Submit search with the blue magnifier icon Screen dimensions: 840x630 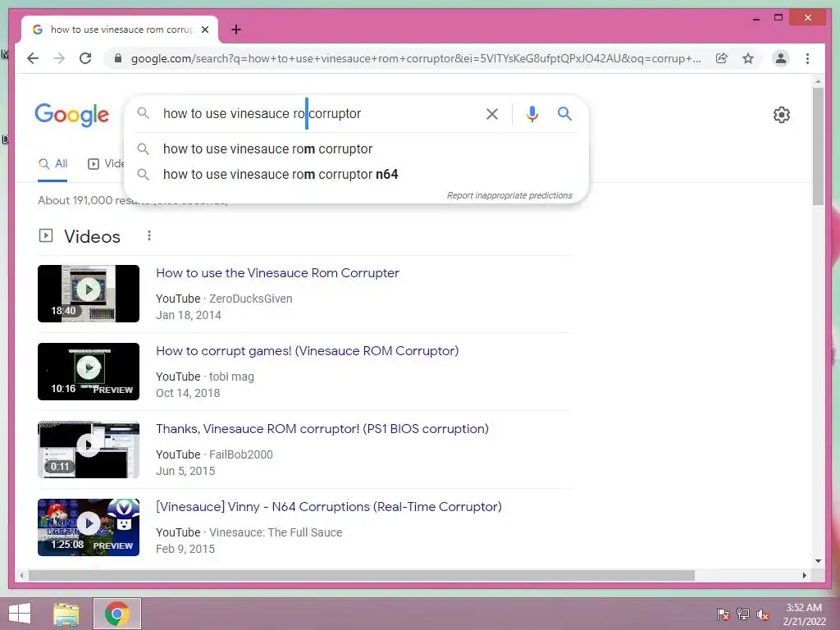[564, 113]
